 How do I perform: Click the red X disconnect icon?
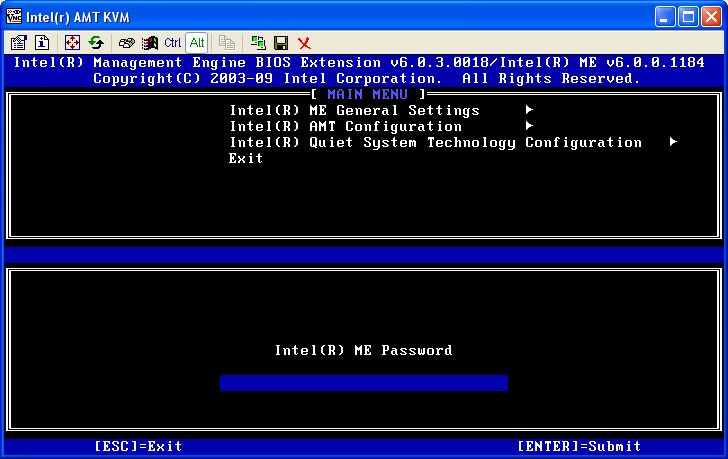(x=304, y=42)
